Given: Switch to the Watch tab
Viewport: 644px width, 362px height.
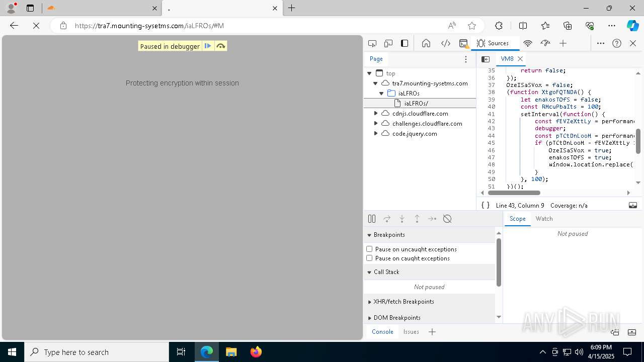Looking at the screenshot, I should point(544,219).
